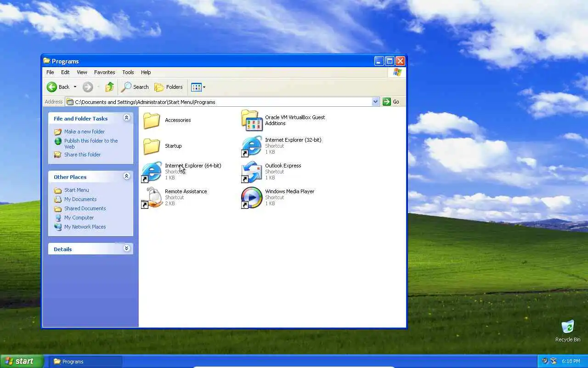
Task: Open the Help menu
Action: 146,72
